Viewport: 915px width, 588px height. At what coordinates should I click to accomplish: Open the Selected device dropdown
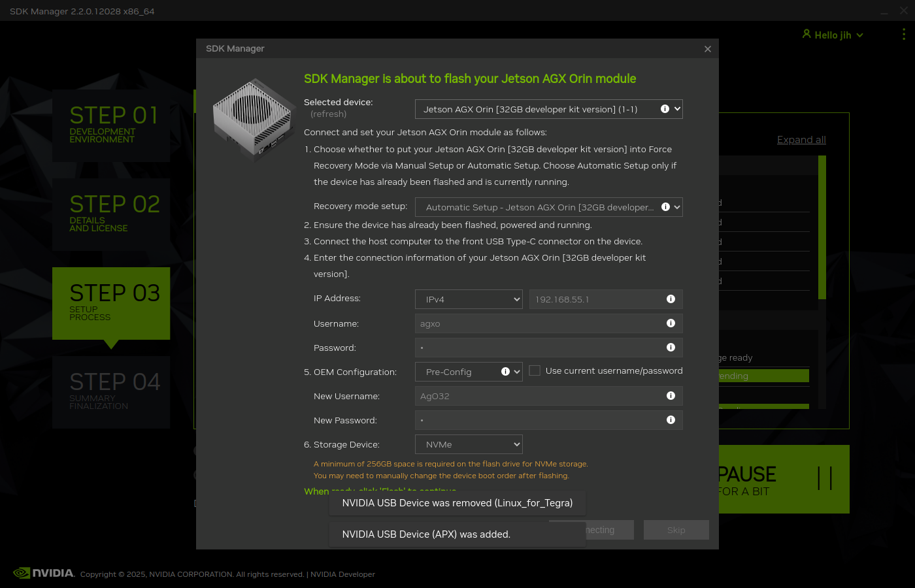(549, 109)
